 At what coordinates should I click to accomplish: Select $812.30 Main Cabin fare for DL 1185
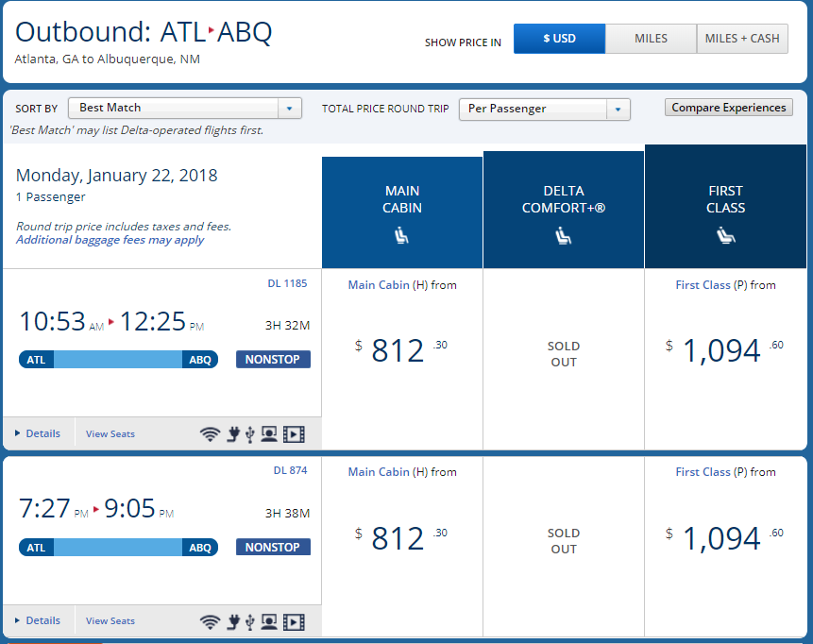tap(401, 351)
